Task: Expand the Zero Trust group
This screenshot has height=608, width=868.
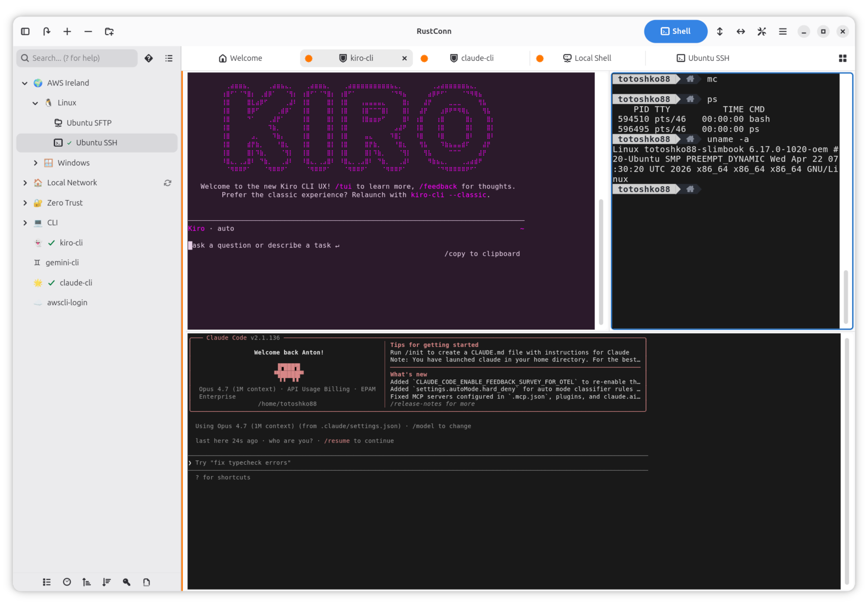Action: (x=25, y=203)
